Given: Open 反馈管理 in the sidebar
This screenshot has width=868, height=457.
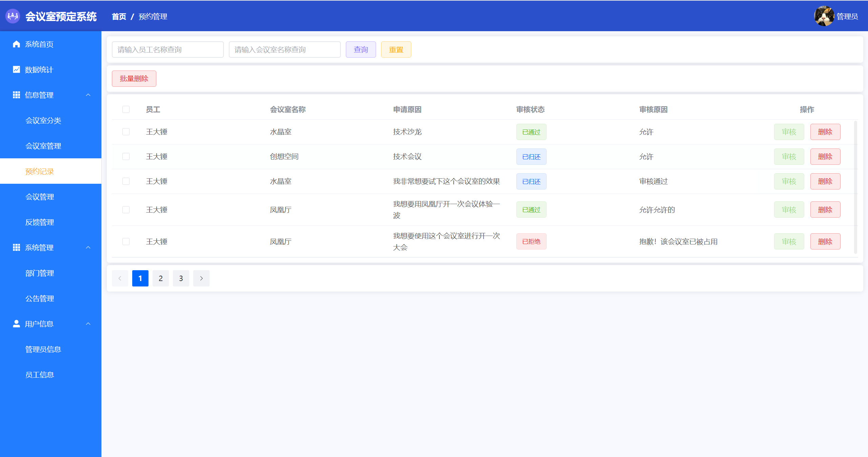Looking at the screenshot, I should [40, 222].
